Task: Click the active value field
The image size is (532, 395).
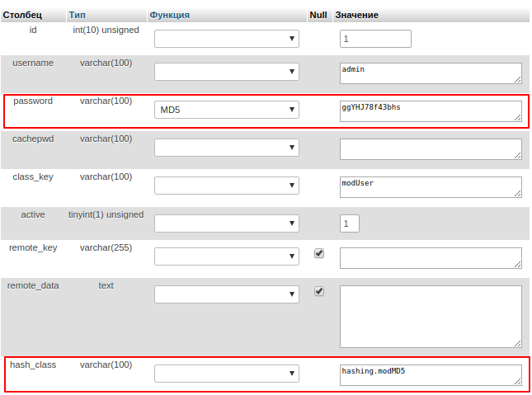Action: (350, 223)
